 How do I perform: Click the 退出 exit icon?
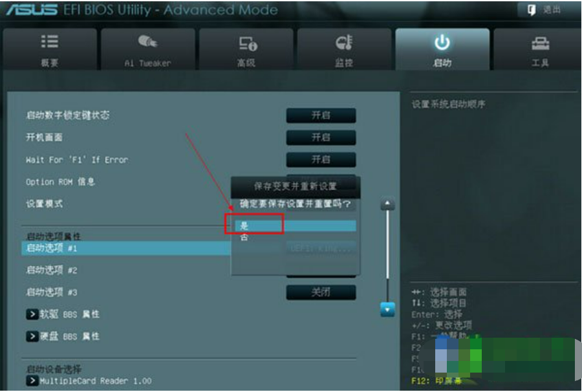532,10
